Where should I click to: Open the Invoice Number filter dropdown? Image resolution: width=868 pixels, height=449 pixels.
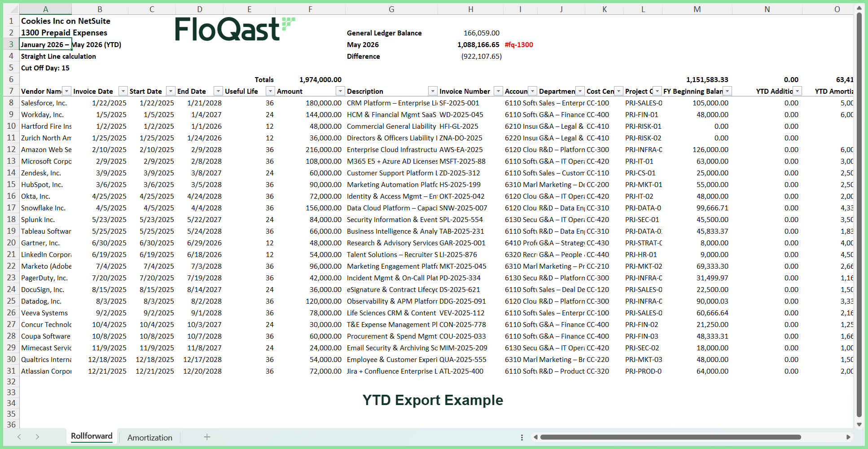click(x=498, y=91)
